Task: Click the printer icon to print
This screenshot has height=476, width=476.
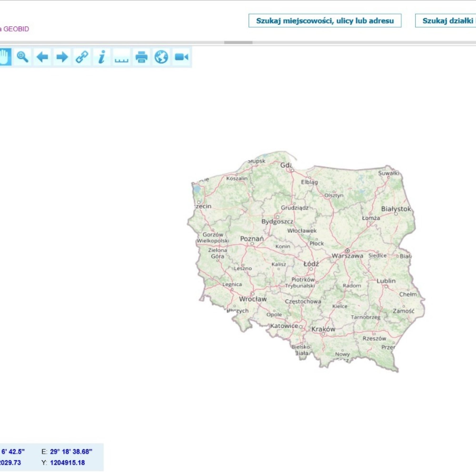Action: 141,57
